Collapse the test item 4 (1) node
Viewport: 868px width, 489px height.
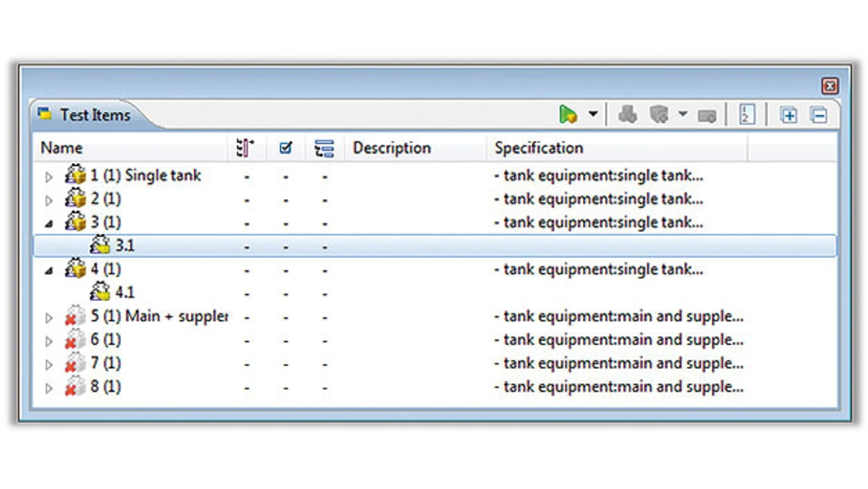pyautogui.click(x=49, y=271)
